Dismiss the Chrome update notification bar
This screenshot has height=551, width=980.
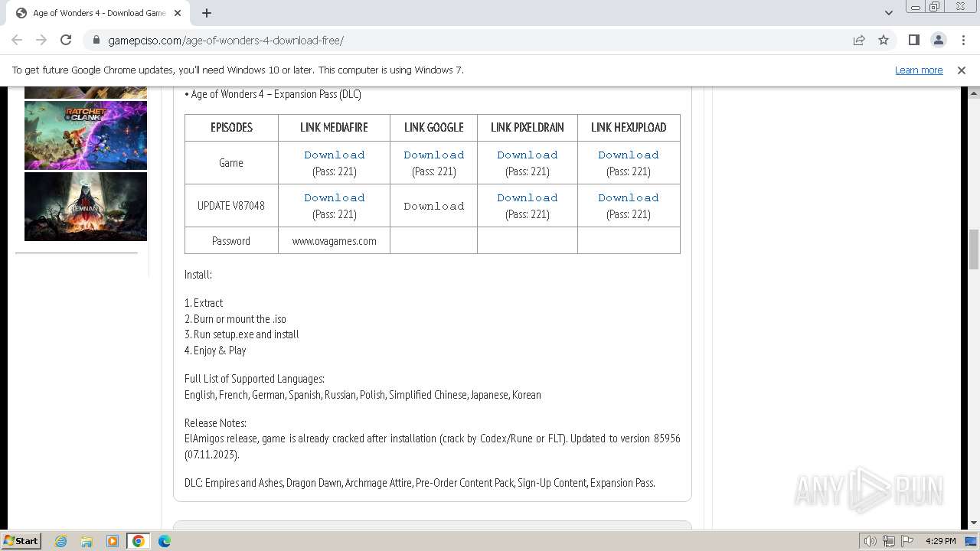click(962, 70)
